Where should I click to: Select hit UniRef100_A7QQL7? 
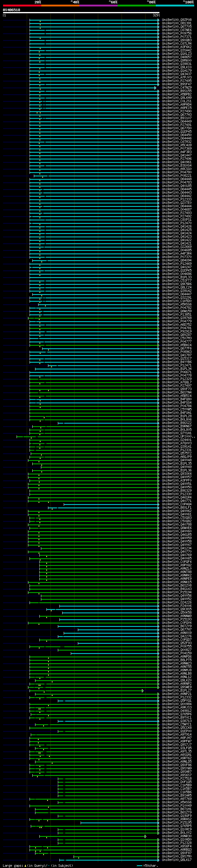point(177,382)
